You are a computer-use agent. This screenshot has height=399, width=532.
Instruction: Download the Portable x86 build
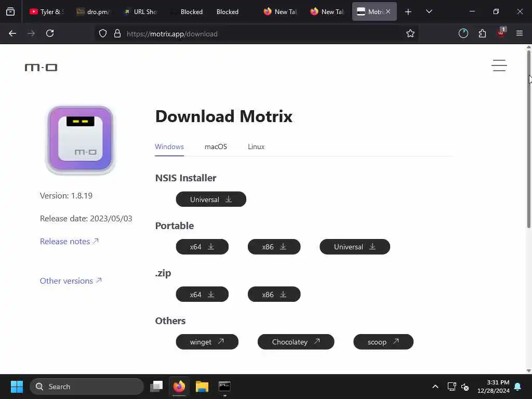click(274, 247)
